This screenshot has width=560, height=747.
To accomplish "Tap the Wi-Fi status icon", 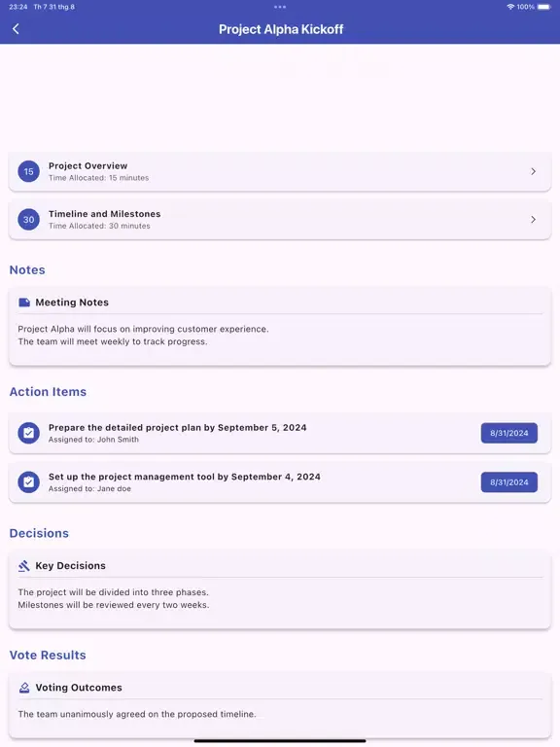I will click(x=510, y=7).
